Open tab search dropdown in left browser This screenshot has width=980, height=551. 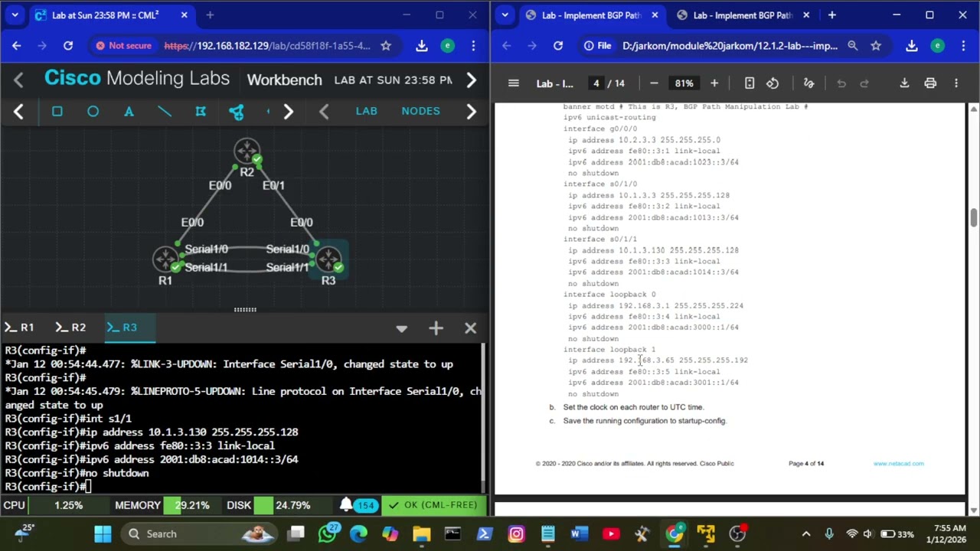(x=15, y=15)
